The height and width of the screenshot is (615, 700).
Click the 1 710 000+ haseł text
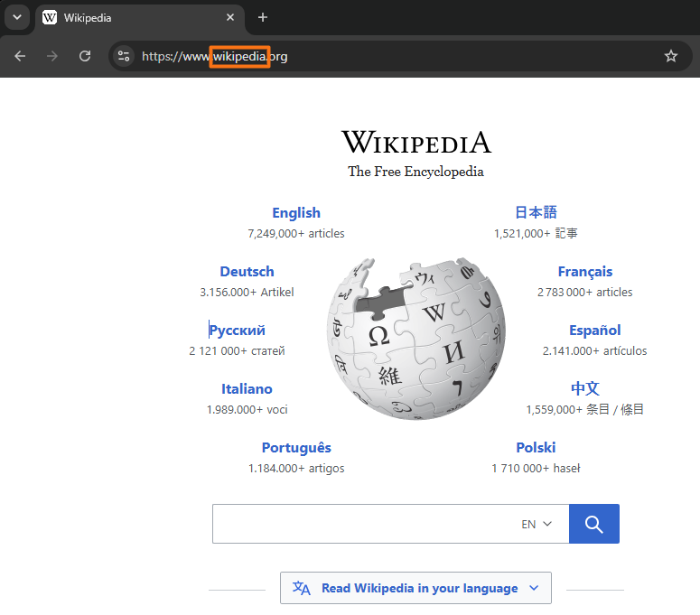(536, 469)
